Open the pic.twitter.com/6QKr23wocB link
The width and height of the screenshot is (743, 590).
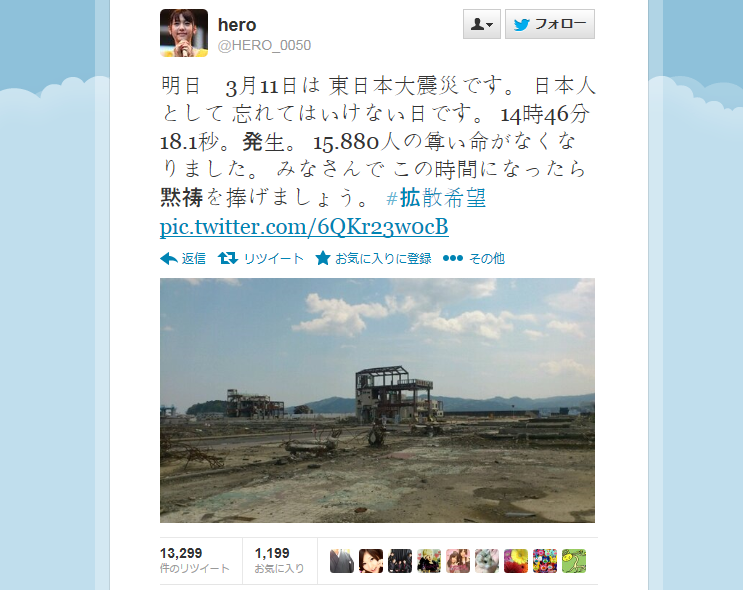tap(304, 226)
